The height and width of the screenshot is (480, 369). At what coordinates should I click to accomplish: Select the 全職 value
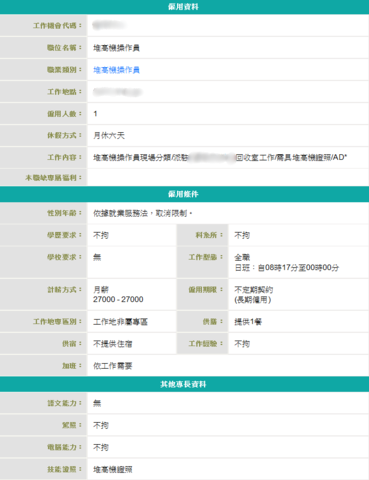point(242,257)
